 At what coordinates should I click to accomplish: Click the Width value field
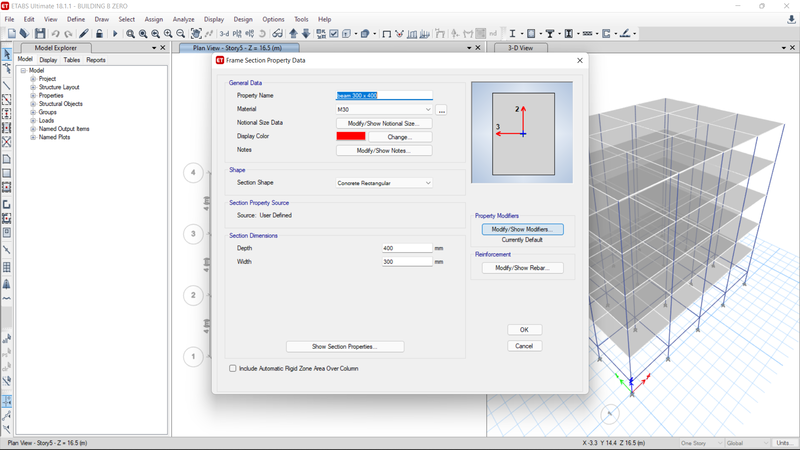click(x=407, y=262)
